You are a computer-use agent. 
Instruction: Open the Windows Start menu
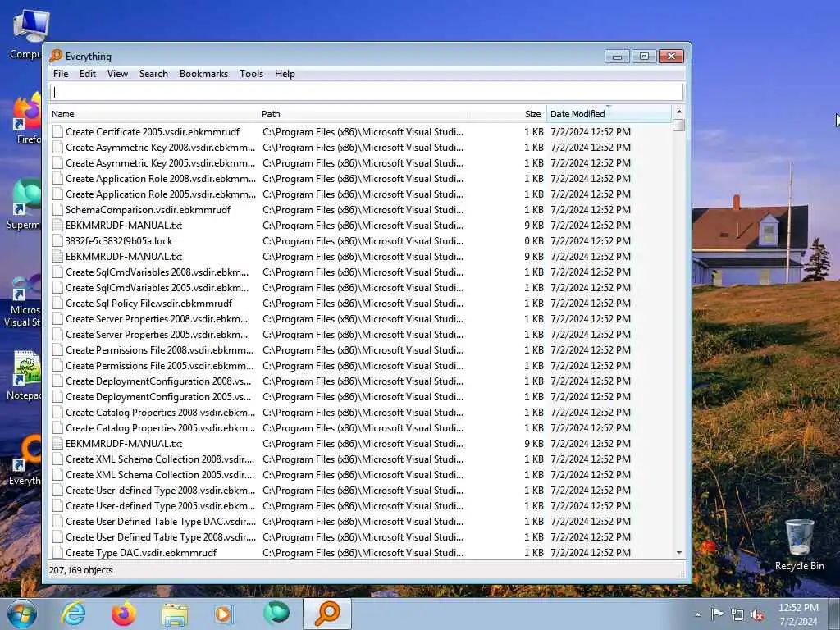[21, 614]
